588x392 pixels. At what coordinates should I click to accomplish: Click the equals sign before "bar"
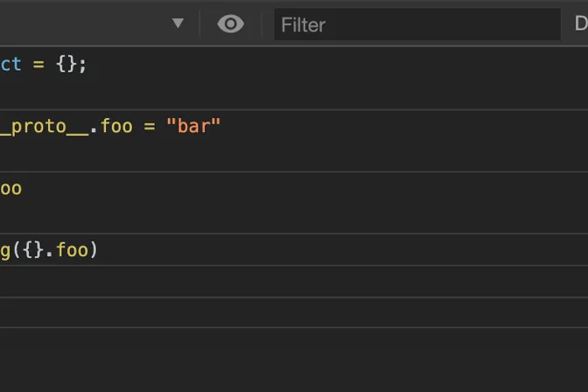149,126
